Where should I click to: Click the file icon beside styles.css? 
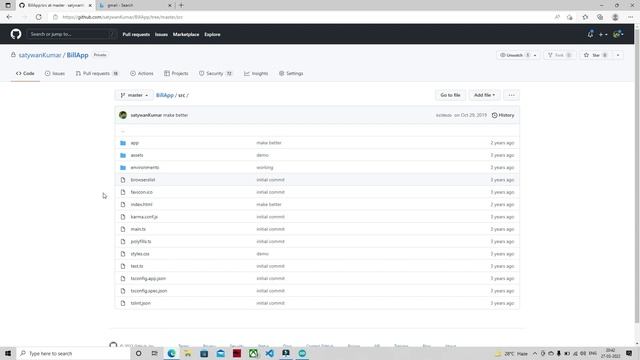point(123,253)
